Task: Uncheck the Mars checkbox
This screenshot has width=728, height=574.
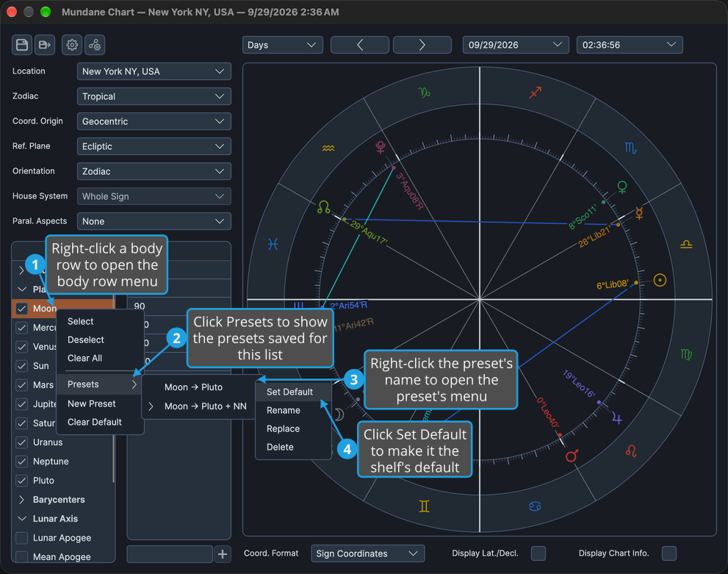Action: 22,385
